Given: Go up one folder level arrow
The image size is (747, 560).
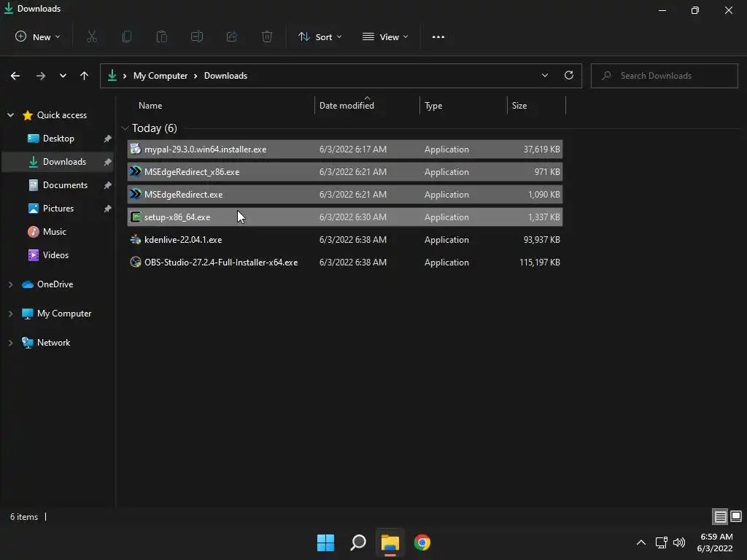Looking at the screenshot, I should point(85,76).
